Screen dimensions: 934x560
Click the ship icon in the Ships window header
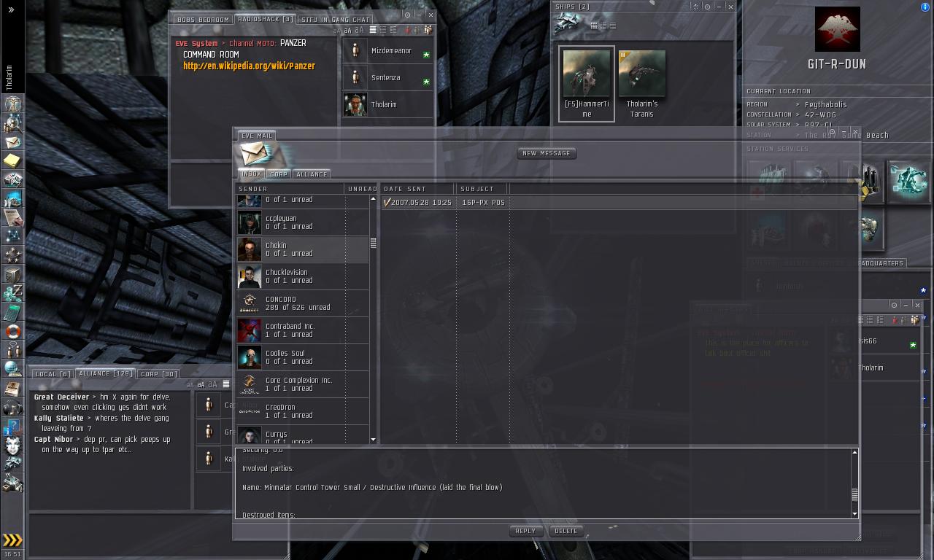pyautogui.click(x=567, y=24)
